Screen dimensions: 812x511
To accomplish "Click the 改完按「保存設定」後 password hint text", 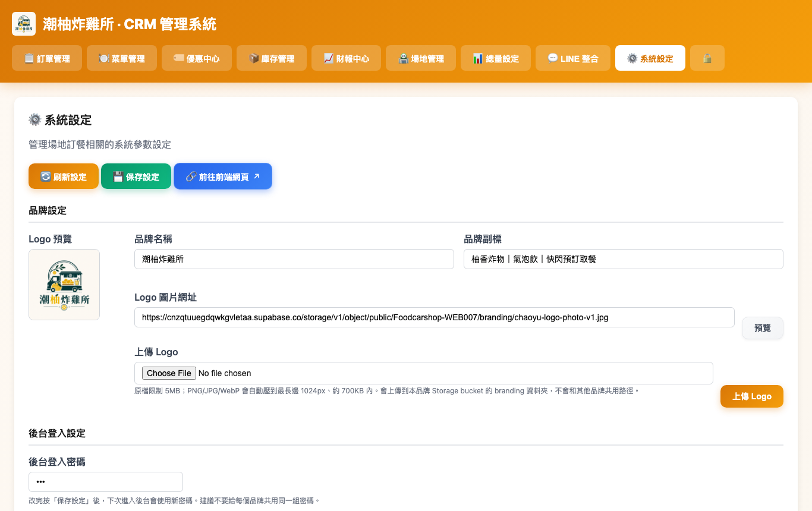I will tap(174, 501).
